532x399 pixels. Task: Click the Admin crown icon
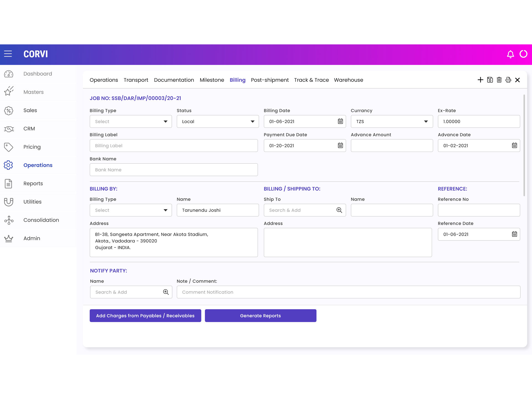click(9, 238)
